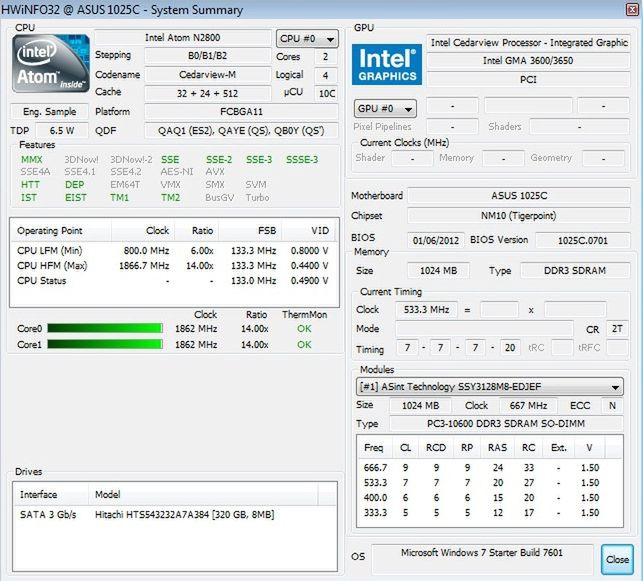Click the Core0 ThermMon OK status
The height and width of the screenshot is (581, 643).
pyautogui.click(x=304, y=329)
